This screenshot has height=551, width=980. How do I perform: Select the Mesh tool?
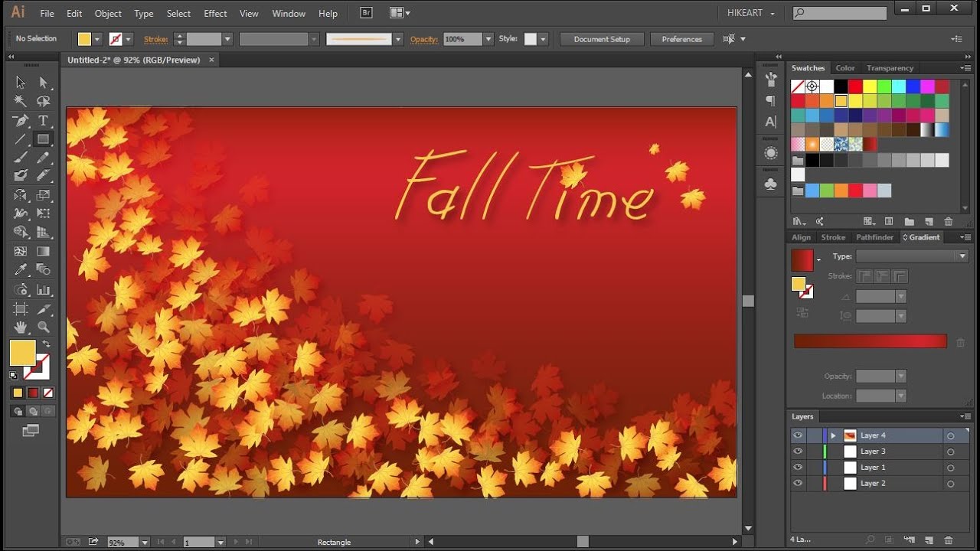tap(21, 251)
